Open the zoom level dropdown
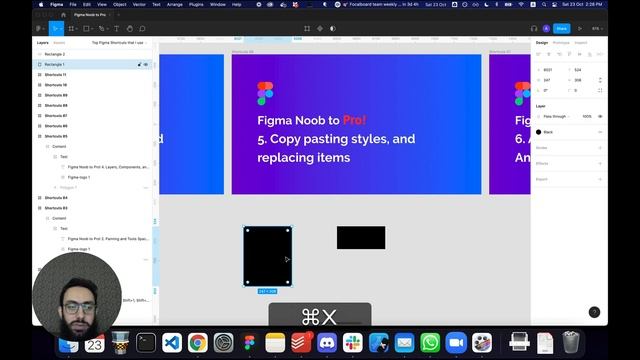 (597, 29)
